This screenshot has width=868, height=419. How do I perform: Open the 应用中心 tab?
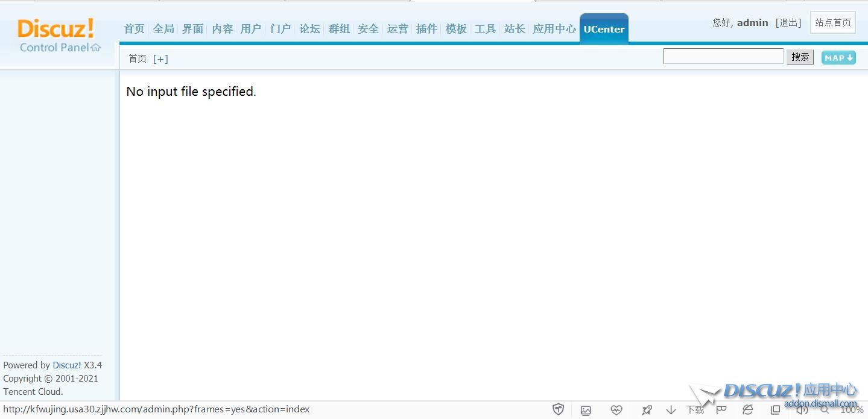(554, 29)
